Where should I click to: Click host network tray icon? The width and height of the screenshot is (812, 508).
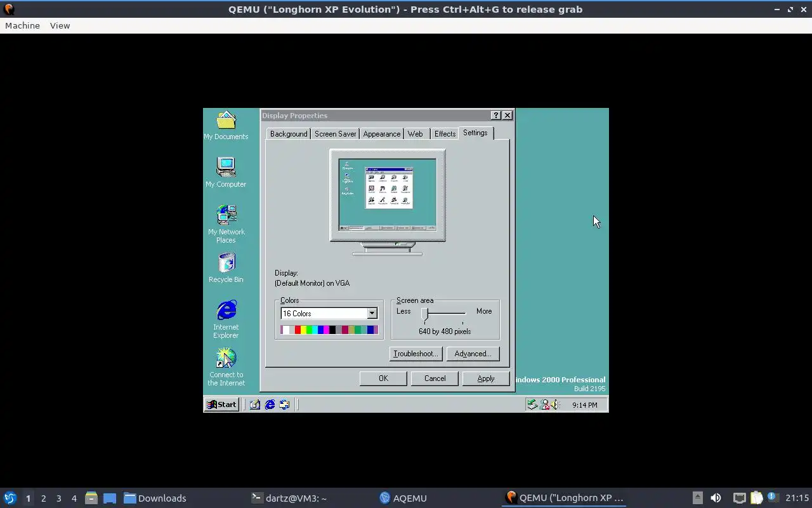pyautogui.click(x=739, y=498)
